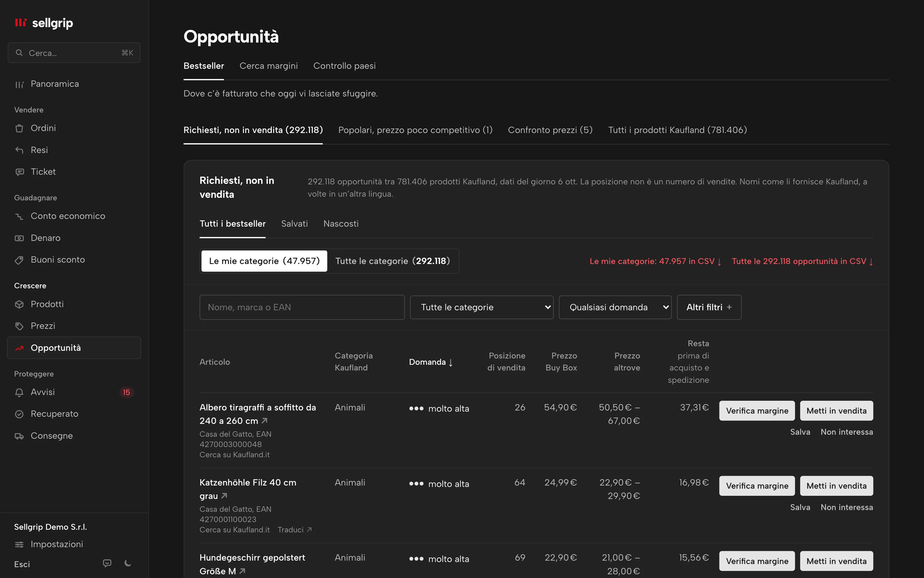Image resolution: width=924 pixels, height=578 pixels.
Task: Click the Prezzi price tag icon
Action: [x=19, y=326]
